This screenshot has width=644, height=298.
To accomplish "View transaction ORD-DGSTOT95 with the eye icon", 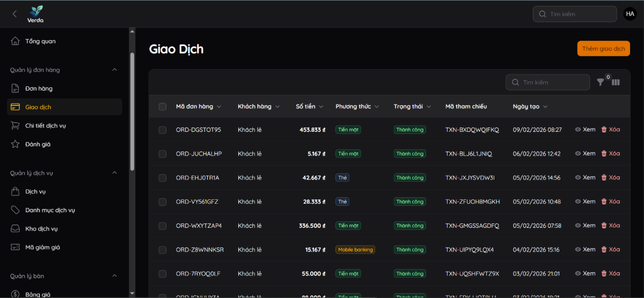I will tap(585, 130).
